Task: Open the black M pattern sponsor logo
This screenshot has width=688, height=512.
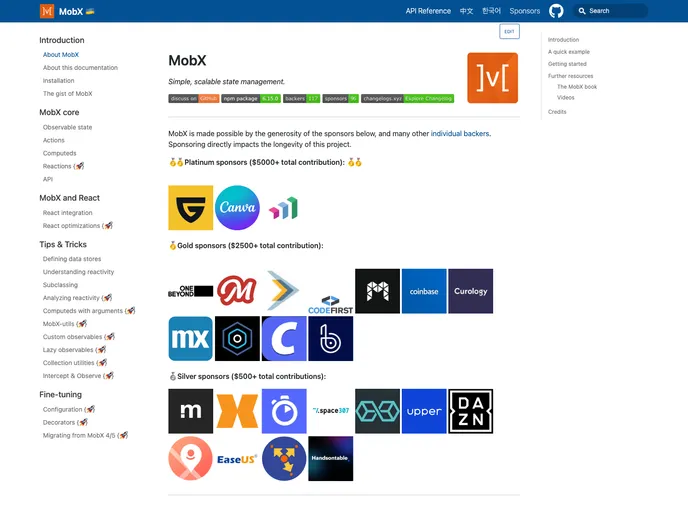Action: [x=377, y=291]
